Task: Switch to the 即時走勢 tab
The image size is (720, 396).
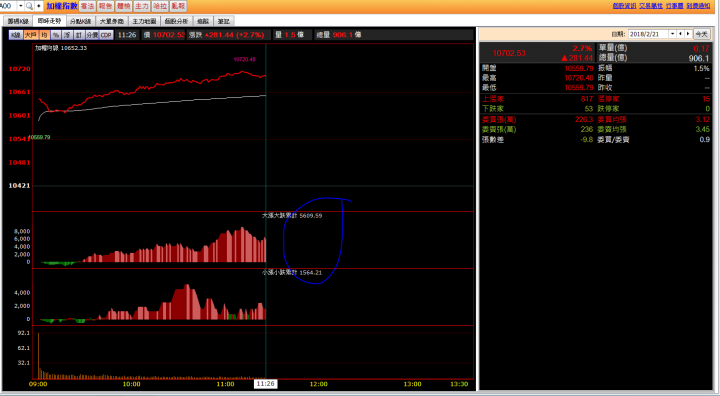Action: tap(49, 21)
